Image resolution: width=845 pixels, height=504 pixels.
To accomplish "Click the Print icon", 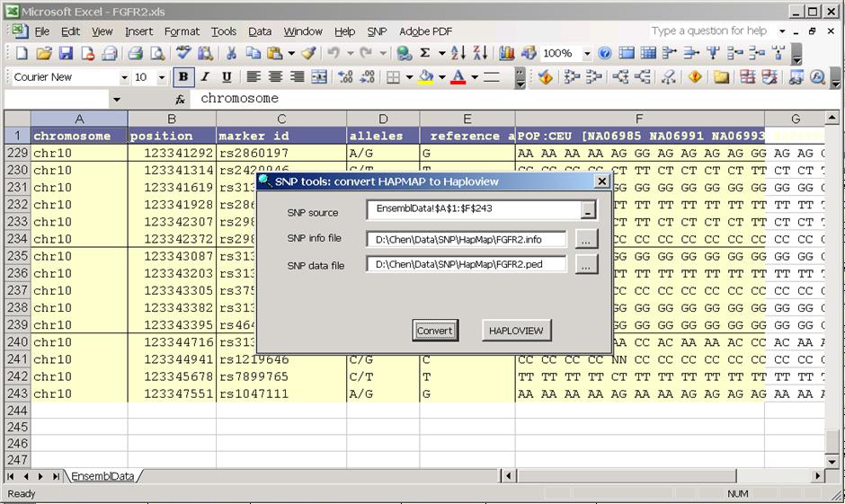I will click(135, 53).
